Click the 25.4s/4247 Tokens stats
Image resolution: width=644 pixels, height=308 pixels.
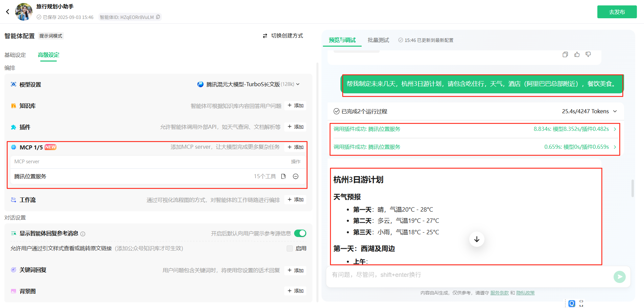585,111
